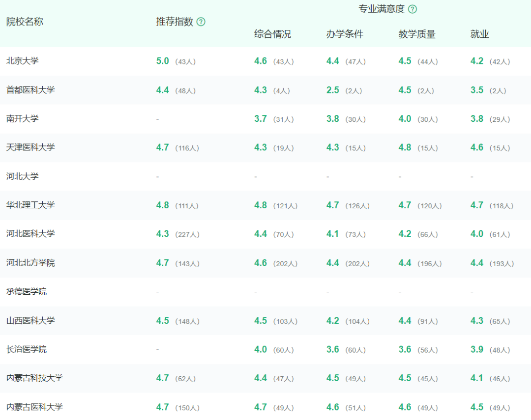Click the 专业满意度 header label

[382, 9]
